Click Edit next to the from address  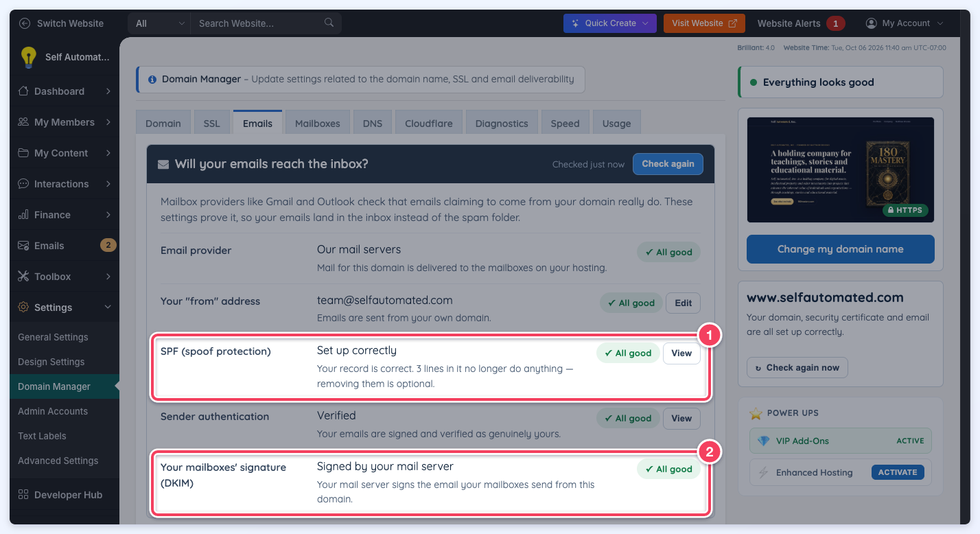[x=683, y=303]
